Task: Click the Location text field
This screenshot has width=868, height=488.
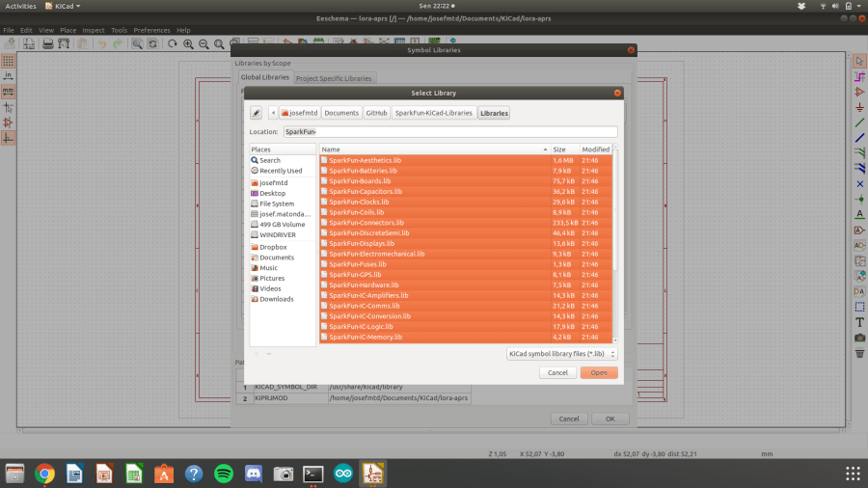Action: tap(450, 132)
